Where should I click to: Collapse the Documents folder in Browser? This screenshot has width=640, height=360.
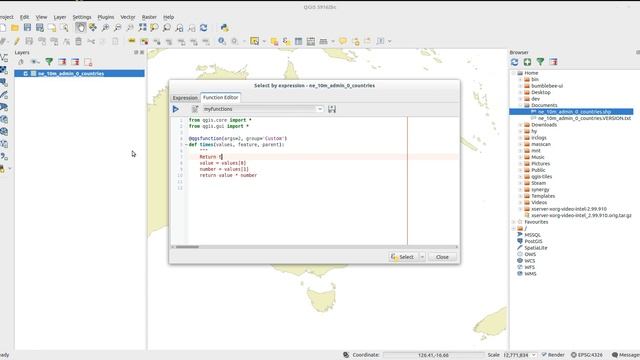click(x=520, y=105)
